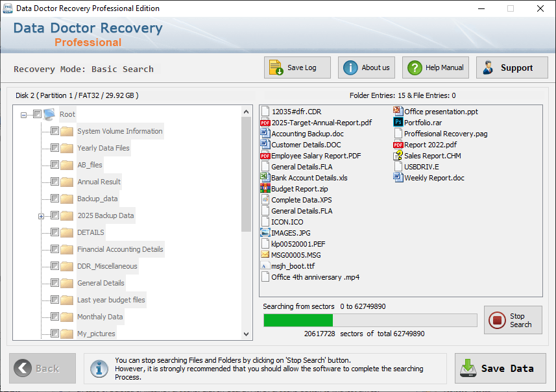Open the Last year budget files folder
This screenshot has width=556, height=392.
coord(111,300)
